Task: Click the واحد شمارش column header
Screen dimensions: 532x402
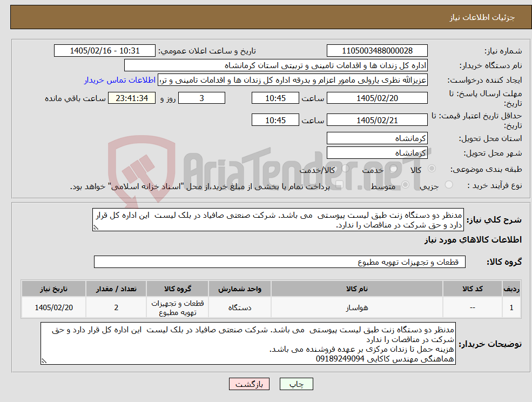Action: pyautogui.click(x=240, y=289)
